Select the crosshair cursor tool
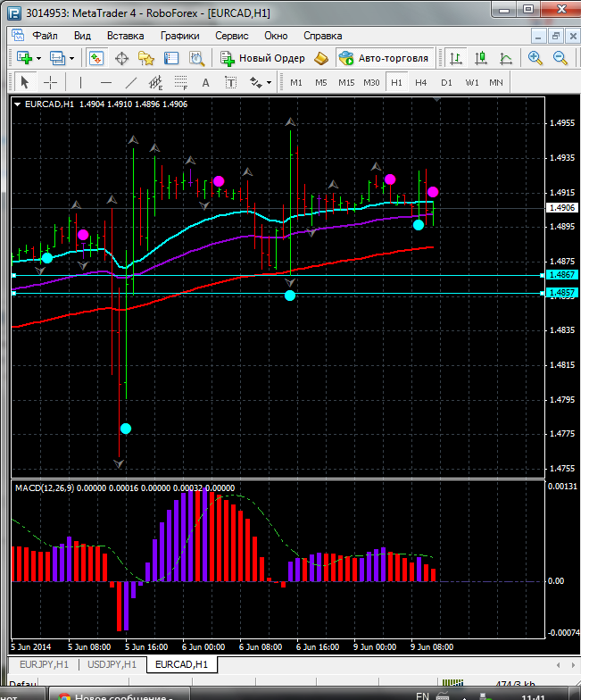This screenshot has width=589, height=700. (x=50, y=82)
